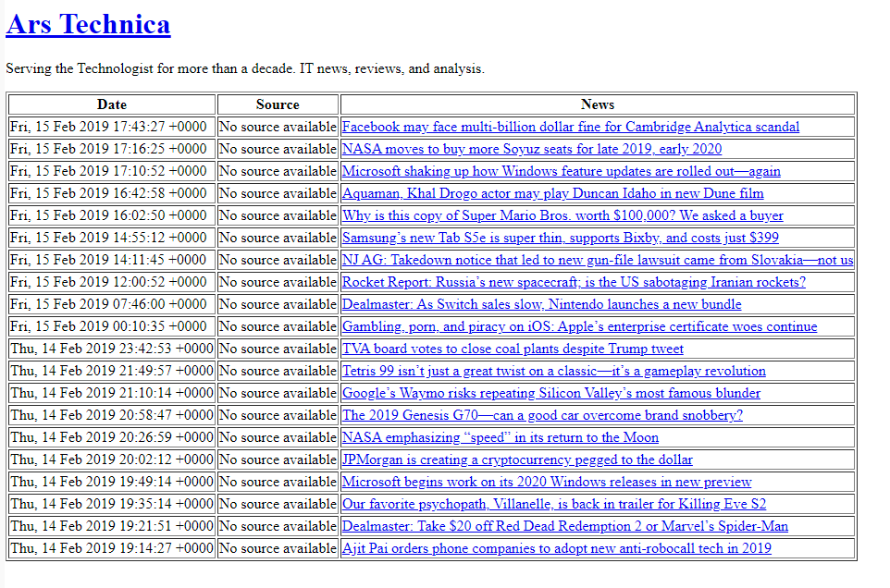Image resolution: width=890 pixels, height=588 pixels.
Task: Click the Date column header
Action: tap(112, 104)
